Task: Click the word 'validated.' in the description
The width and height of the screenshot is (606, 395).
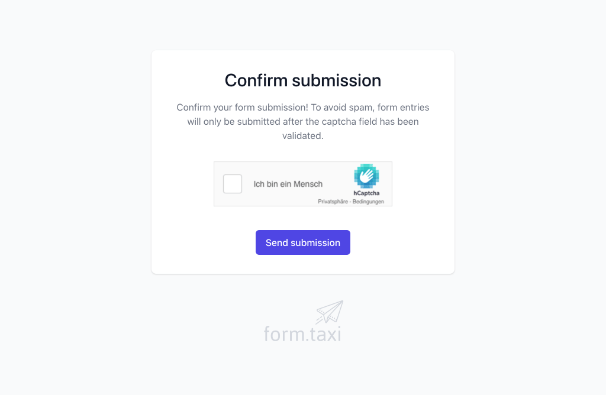Action: point(303,136)
